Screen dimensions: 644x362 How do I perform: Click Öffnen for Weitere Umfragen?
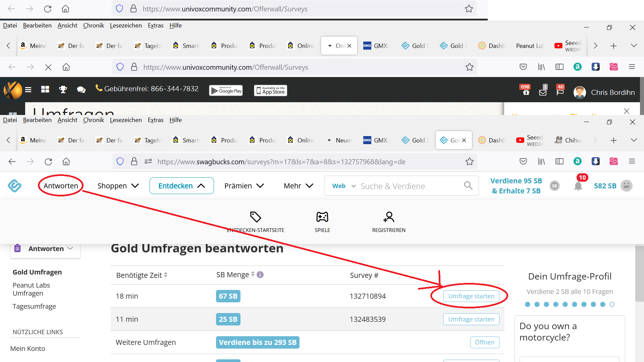point(485,342)
